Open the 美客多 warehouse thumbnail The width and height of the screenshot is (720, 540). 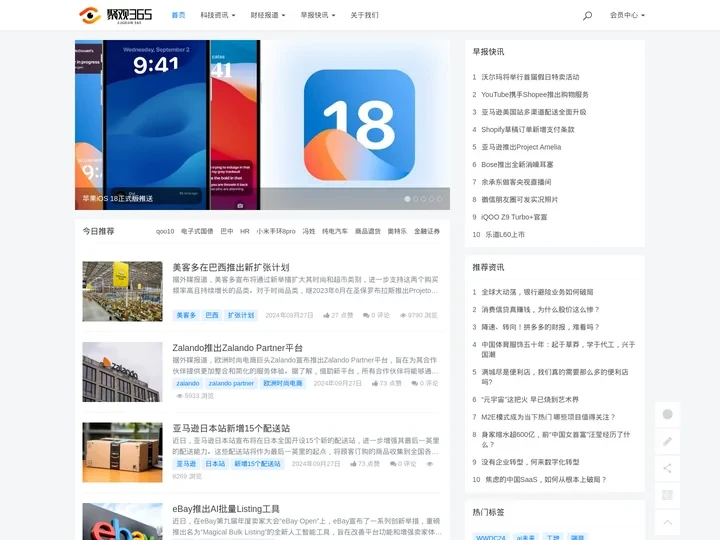coord(123,291)
